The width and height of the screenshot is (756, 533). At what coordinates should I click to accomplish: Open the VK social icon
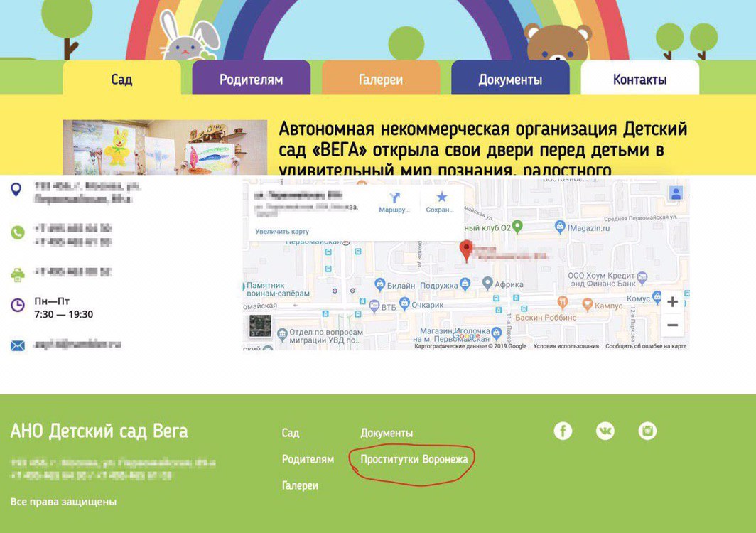click(605, 430)
